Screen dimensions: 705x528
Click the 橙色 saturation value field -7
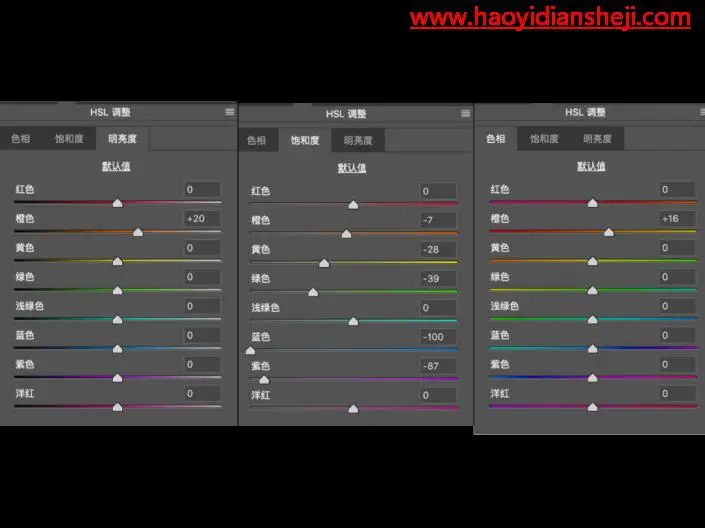tap(438, 220)
